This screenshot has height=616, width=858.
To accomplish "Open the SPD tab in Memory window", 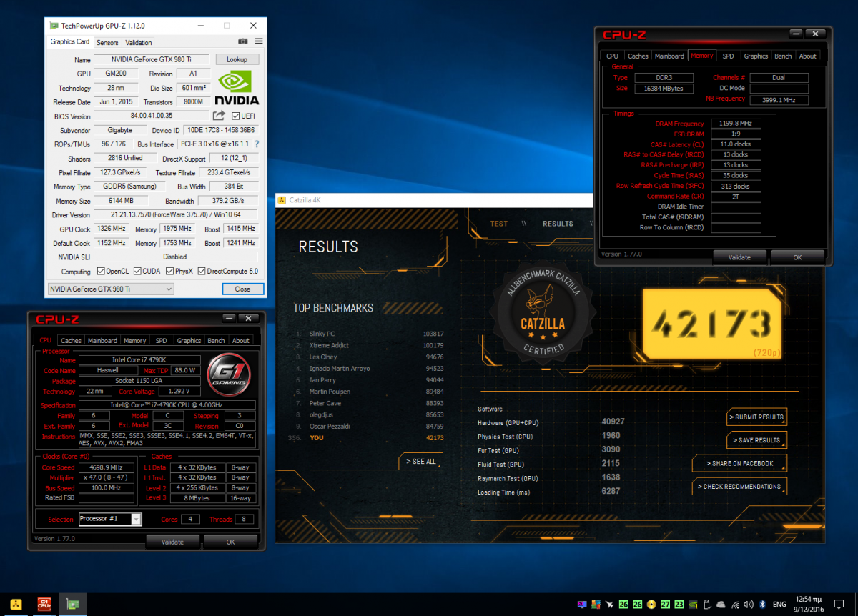I will 728,56.
